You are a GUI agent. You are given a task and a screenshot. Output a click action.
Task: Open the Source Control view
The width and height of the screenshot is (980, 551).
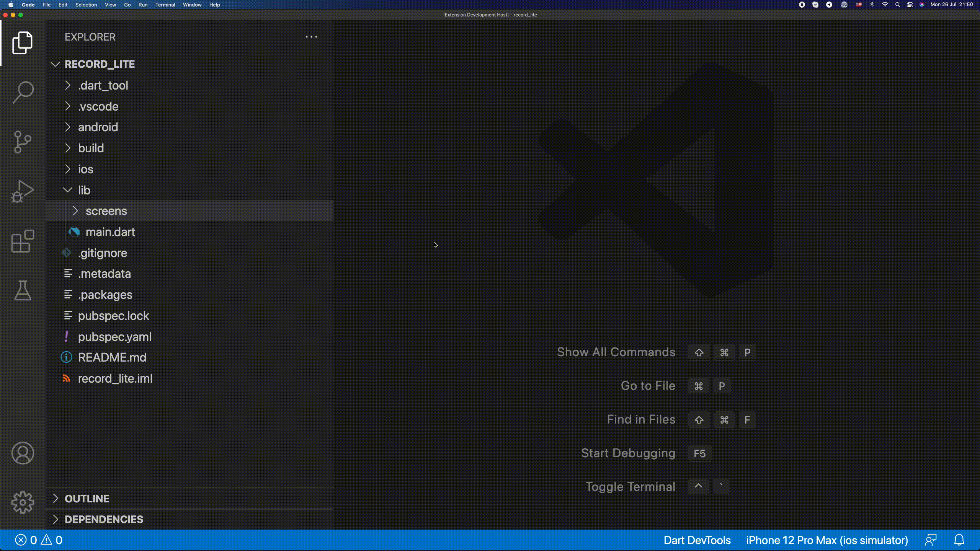(23, 142)
